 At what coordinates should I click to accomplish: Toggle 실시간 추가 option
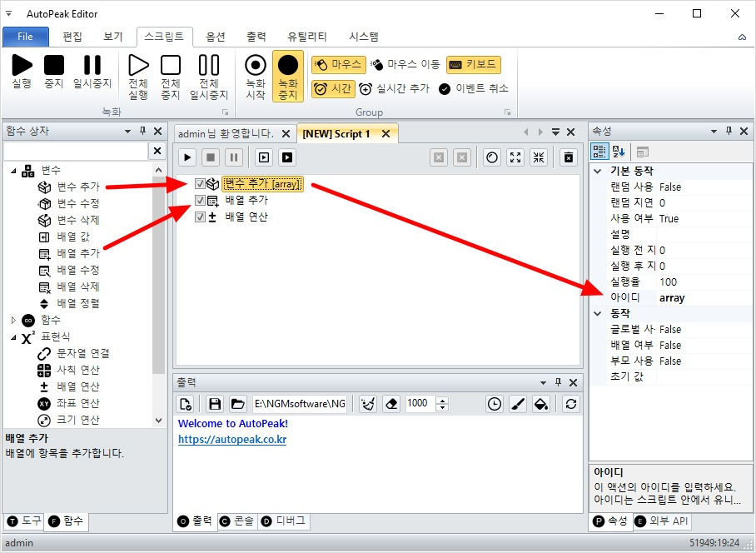tap(395, 89)
